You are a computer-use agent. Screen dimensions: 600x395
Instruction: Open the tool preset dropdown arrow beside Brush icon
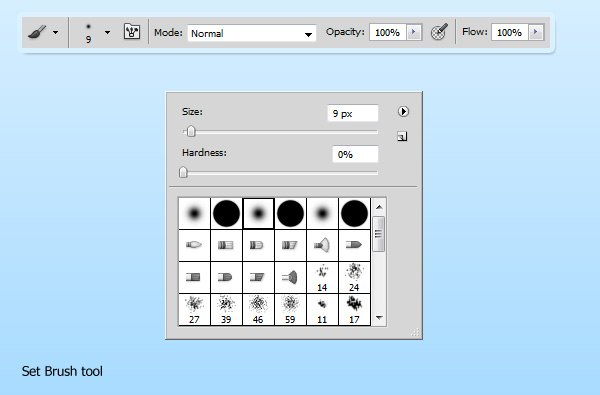(55, 33)
